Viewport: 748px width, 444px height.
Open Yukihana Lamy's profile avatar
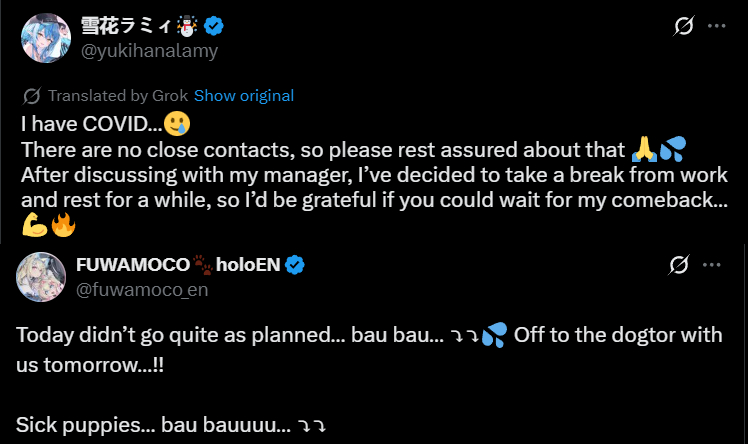coord(44,38)
